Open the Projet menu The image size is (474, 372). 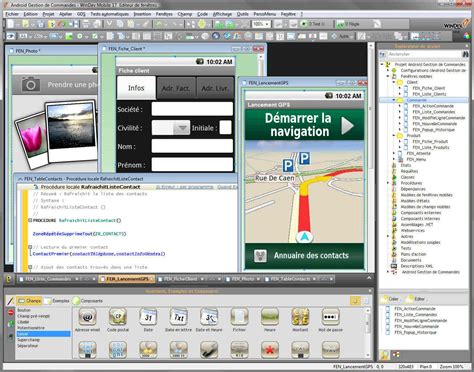pyautogui.click(x=48, y=14)
